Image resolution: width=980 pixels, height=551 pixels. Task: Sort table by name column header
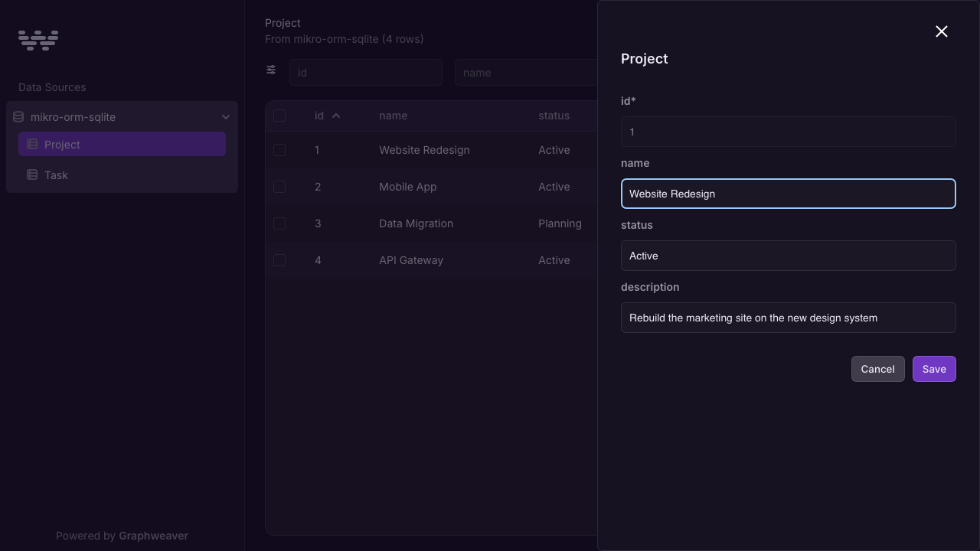coord(393,116)
